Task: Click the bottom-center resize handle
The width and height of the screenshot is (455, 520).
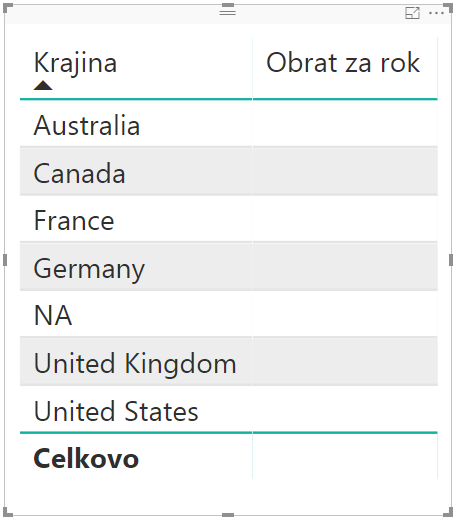Action: click(228, 515)
